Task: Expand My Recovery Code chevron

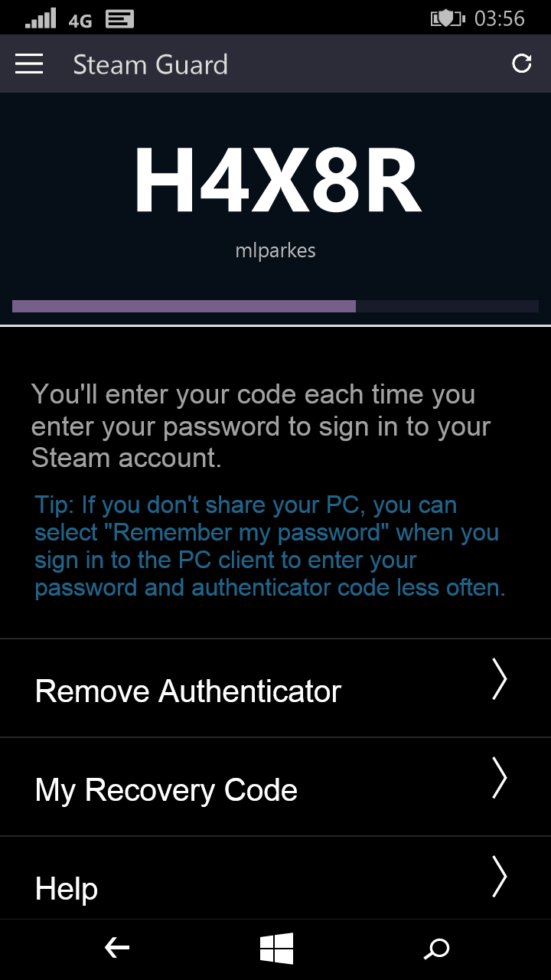Action: pyautogui.click(x=499, y=778)
